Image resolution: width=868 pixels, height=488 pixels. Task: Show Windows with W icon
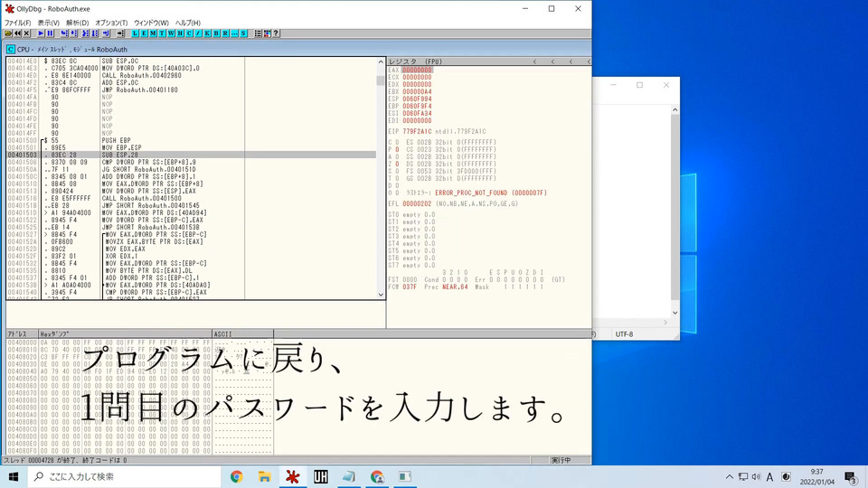point(171,33)
